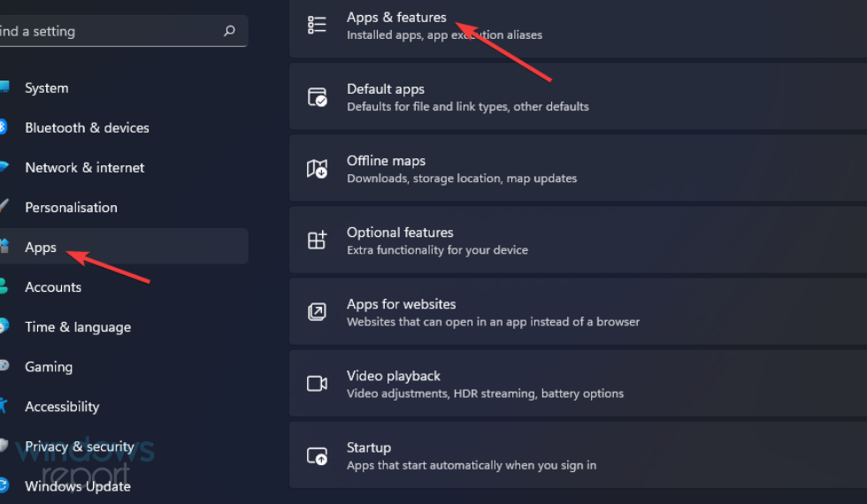Click the Startup icon

click(x=317, y=455)
